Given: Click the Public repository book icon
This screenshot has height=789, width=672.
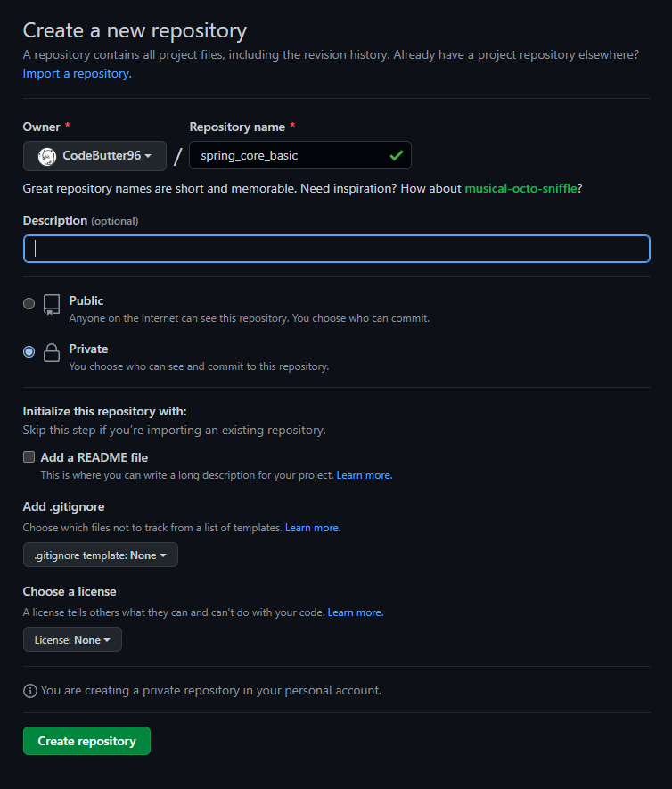Looking at the screenshot, I should (52, 304).
